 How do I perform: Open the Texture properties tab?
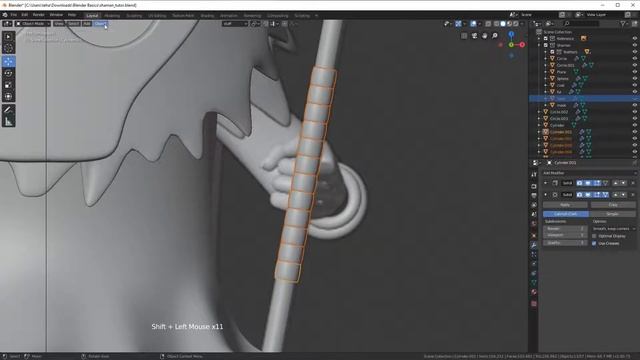pyautogui.click(x=534, y=304)
